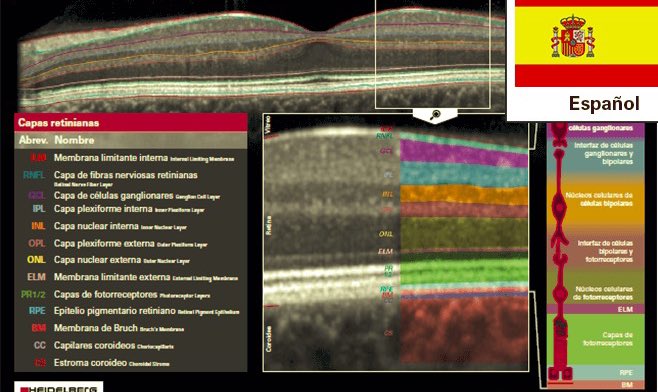
Task: Select "Membrana limitante interna" row name
Action: click(111, 158)
